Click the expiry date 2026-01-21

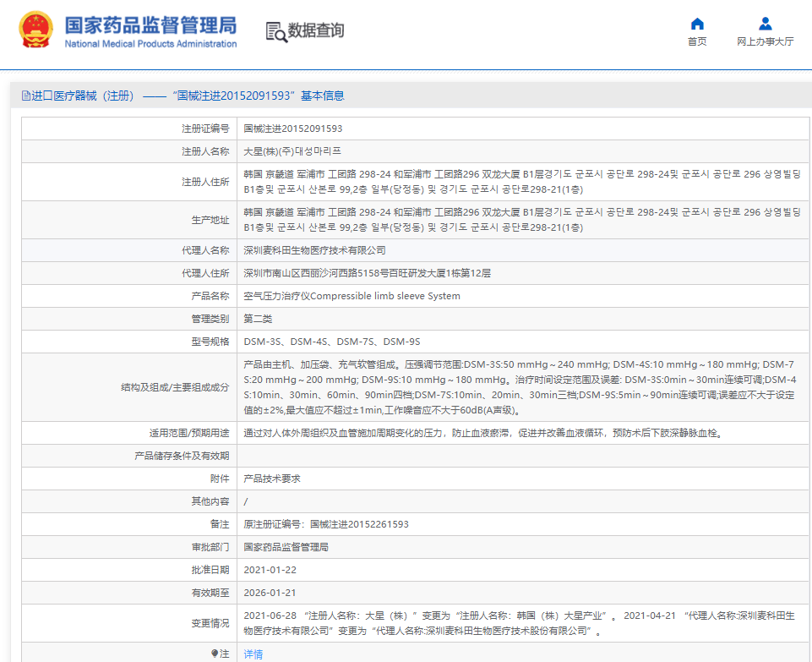[x=270, y=593]
